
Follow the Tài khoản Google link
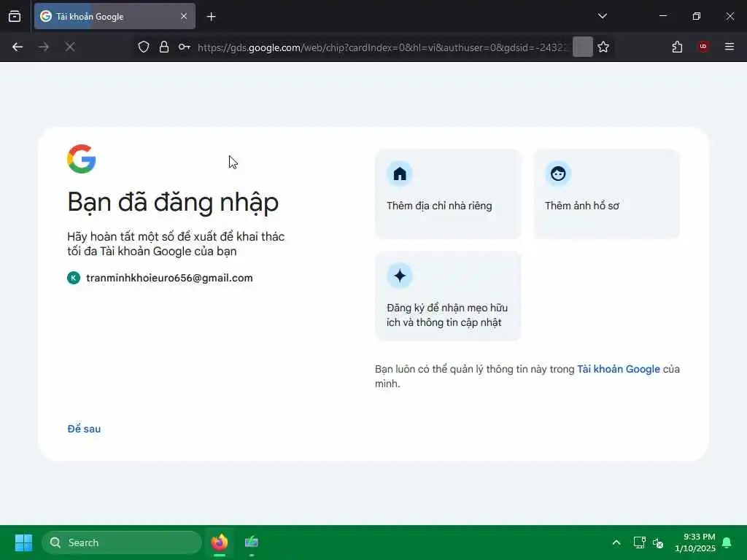pyautogui.click(x=619, y=369)
